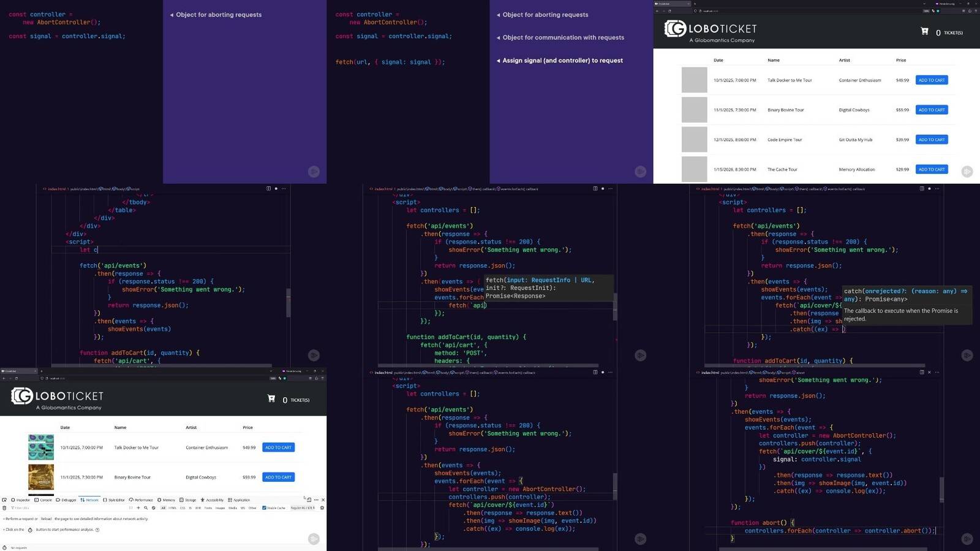Split the editor showing the fetch signature hint

(595, 188)
